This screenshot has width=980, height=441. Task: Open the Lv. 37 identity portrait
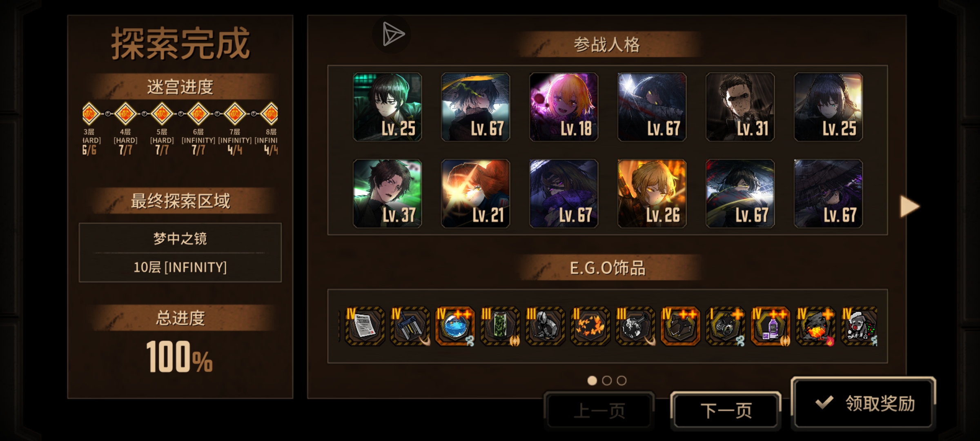coord(387,194)
